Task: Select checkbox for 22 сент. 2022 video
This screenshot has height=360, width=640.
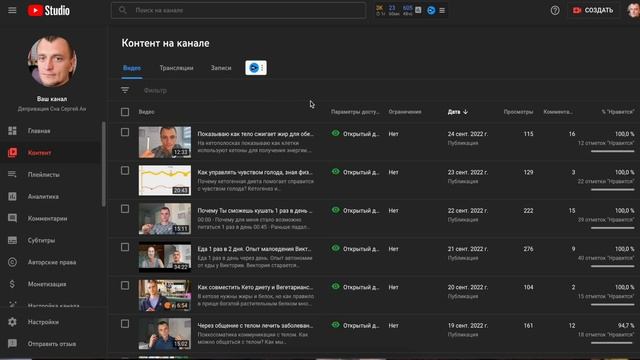Action: pos(125,209)
